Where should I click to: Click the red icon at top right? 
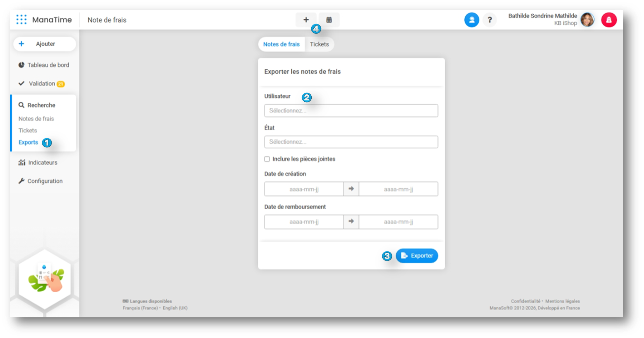pyautogui.click(x=609, y=20)
